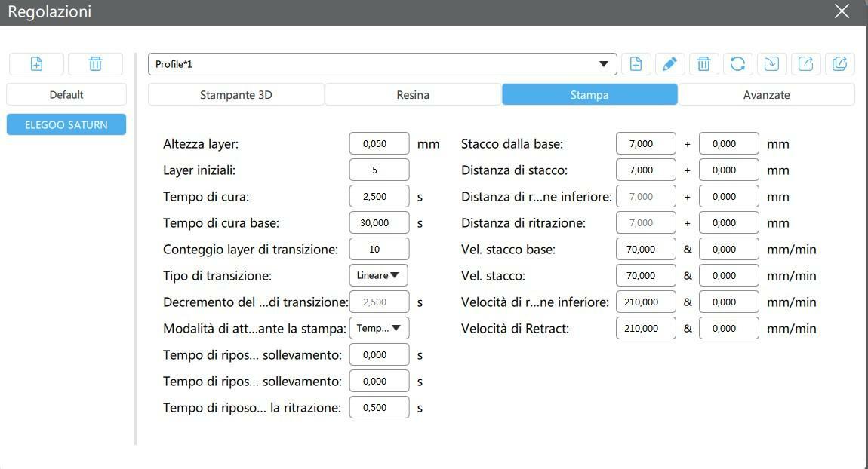Image resolution: width=868 pixels, height=469 pixels.
Task: Select ELEGOO SATURN printer
Action: [x=66, y=124]
